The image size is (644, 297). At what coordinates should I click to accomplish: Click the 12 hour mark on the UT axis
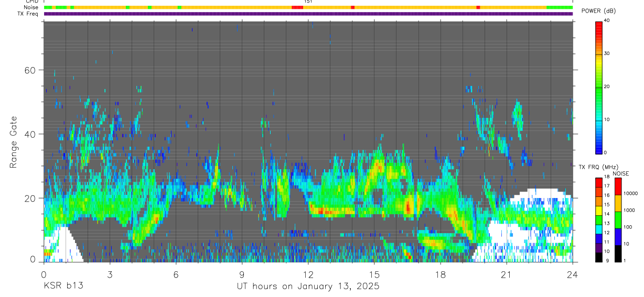pos(308,275)
